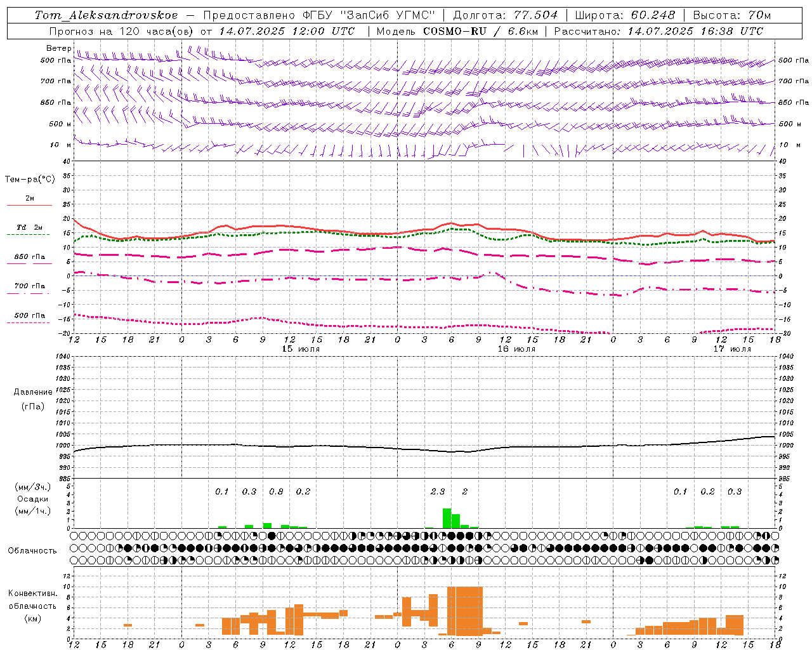Click the provider text ФГБУ "ЗапСиб УГМС"
The height and width of the screenshot is (650, 812).
coord(370,15)
